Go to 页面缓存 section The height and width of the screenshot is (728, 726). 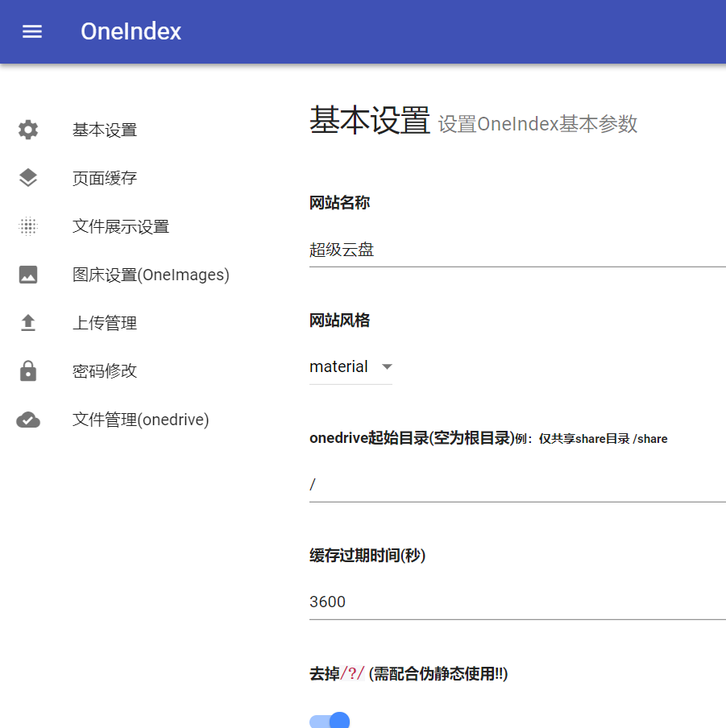[x=105, y=178]
